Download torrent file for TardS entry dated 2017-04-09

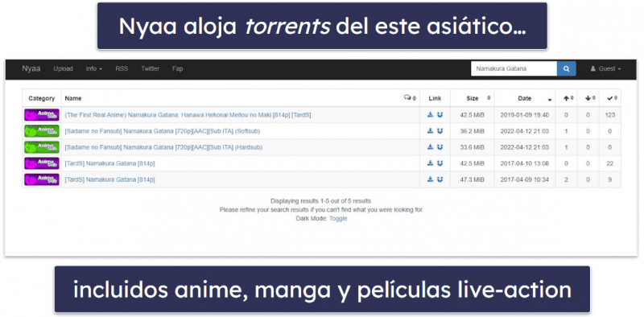430,179
